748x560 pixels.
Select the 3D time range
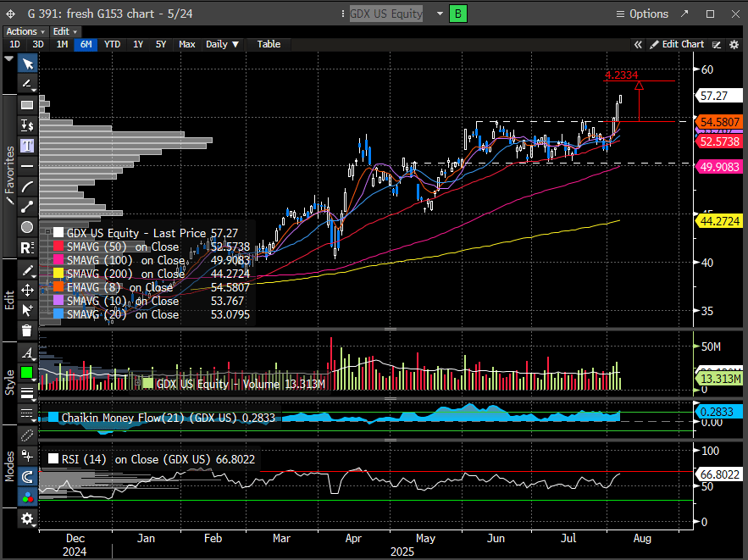(38, 44)
